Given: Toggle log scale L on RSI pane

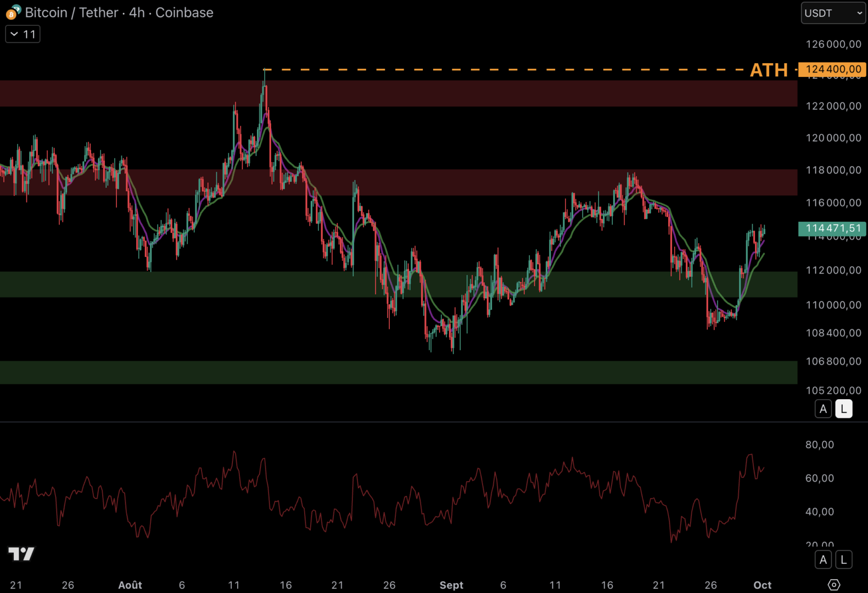Looking at the screenshot, I should click(843, 560).
